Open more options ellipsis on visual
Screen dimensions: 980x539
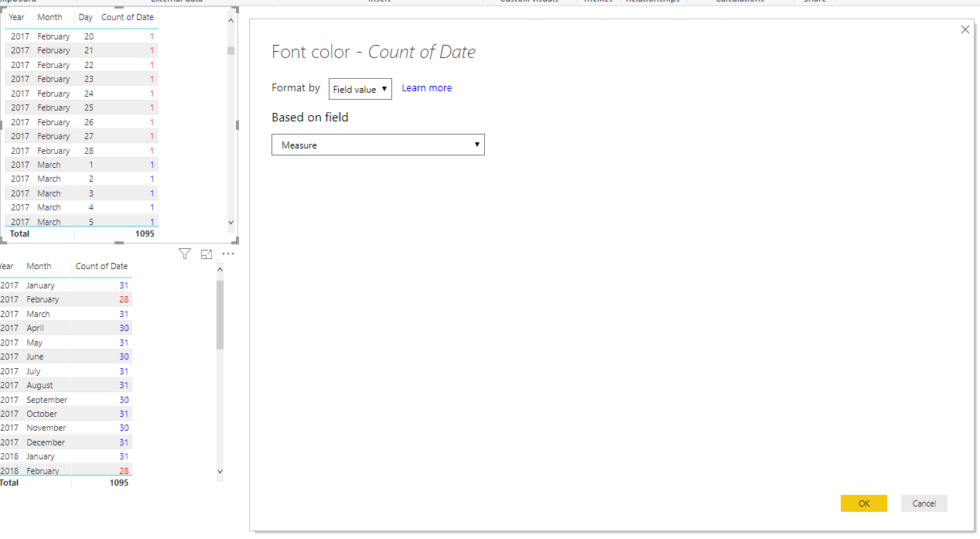228,254
